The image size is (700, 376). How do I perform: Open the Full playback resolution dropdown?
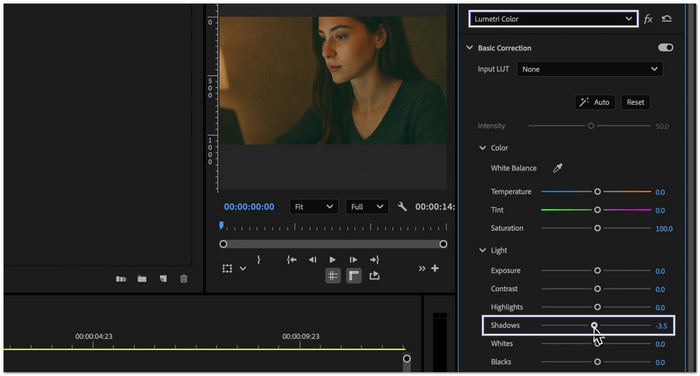click(x=367, y=206)
